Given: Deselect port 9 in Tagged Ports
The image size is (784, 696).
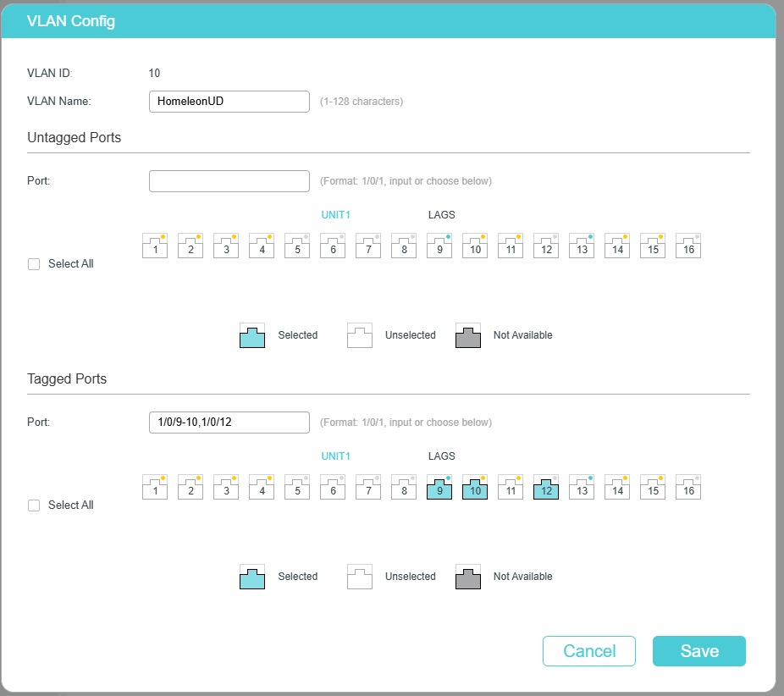Looking at the screenshot, I should [x=439, y=488].
